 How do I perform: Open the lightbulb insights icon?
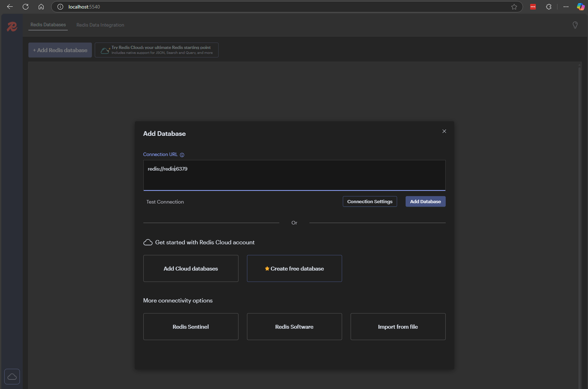pyautogui.click(x=575, y=25)
